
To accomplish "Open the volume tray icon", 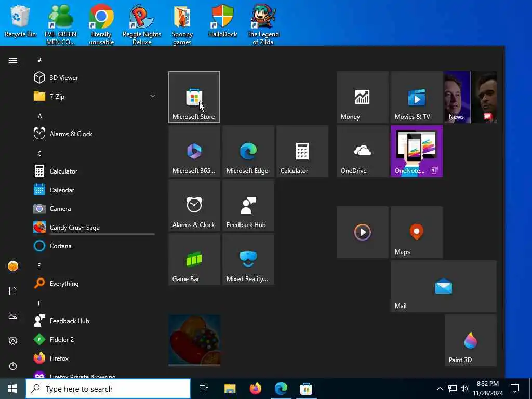I will pos(464,389).
